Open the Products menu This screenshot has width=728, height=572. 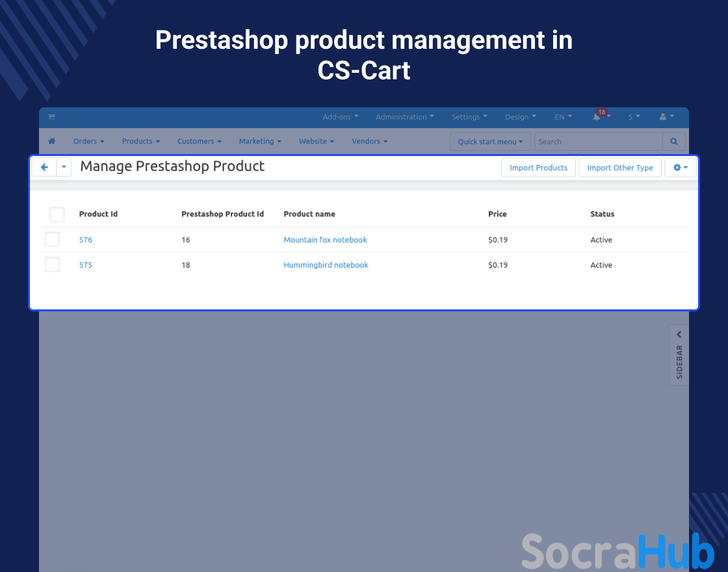tap(140, 141)
